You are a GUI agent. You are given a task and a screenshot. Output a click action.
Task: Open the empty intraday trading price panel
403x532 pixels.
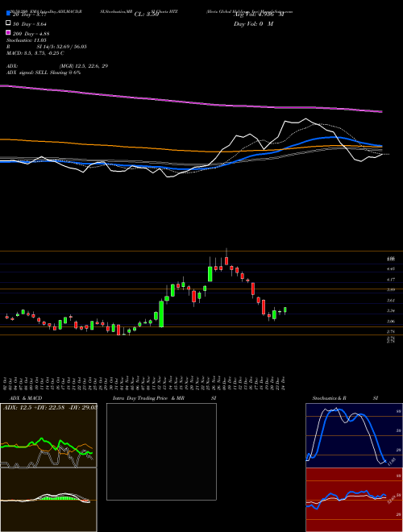click(161, 451)
